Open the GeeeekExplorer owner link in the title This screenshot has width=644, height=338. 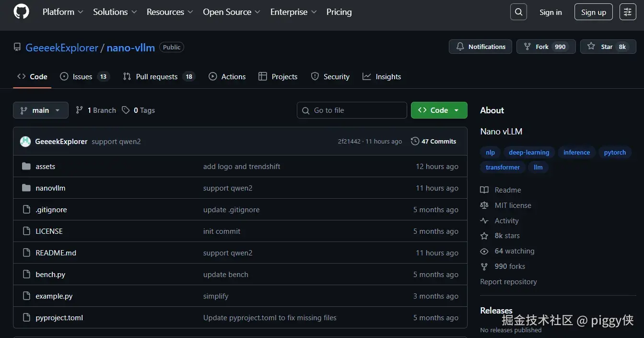(x=62, y=48)
